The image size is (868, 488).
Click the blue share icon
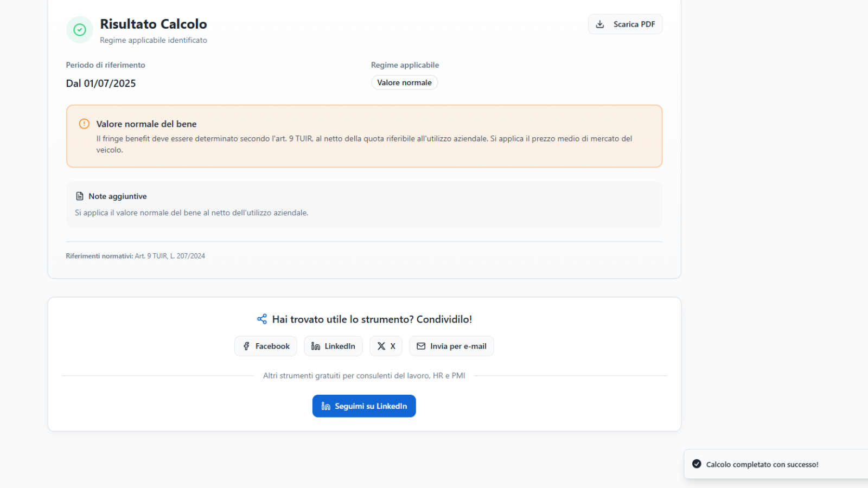pos(262,319)
